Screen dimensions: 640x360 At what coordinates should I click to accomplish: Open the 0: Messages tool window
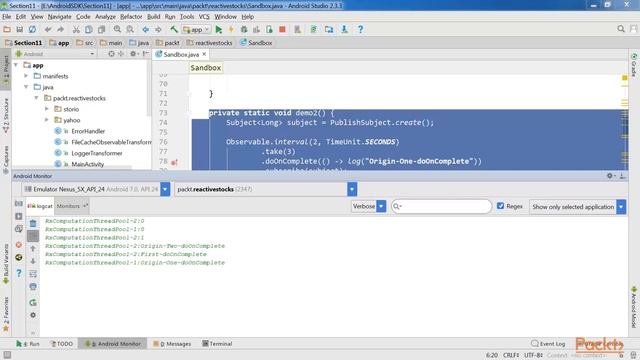pos(172,344)
